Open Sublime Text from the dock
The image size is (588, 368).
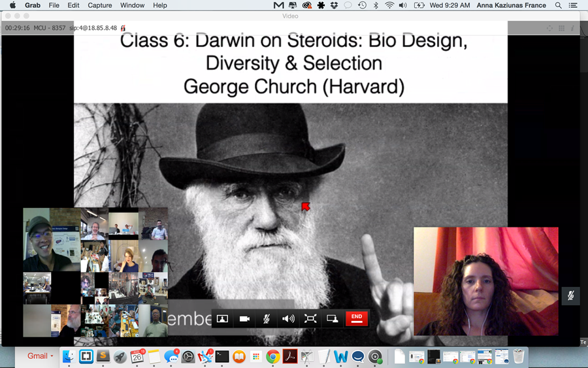click(x=103, y=356)
